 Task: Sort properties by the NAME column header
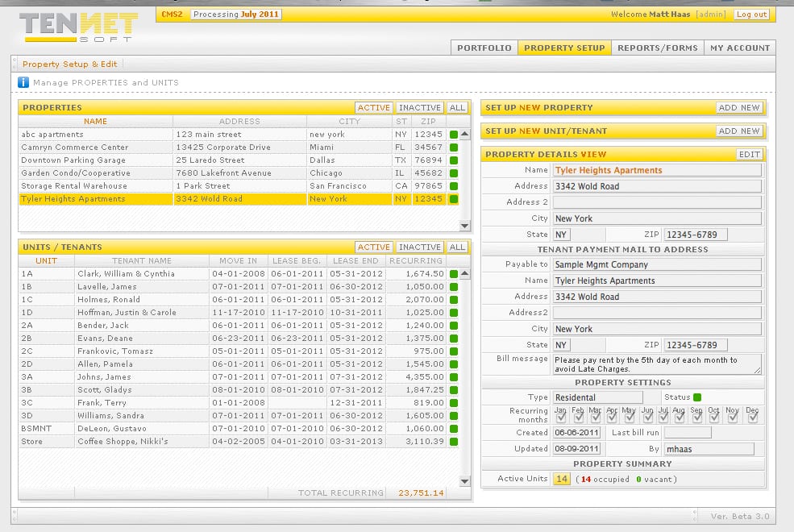click(x=95, y=122)
